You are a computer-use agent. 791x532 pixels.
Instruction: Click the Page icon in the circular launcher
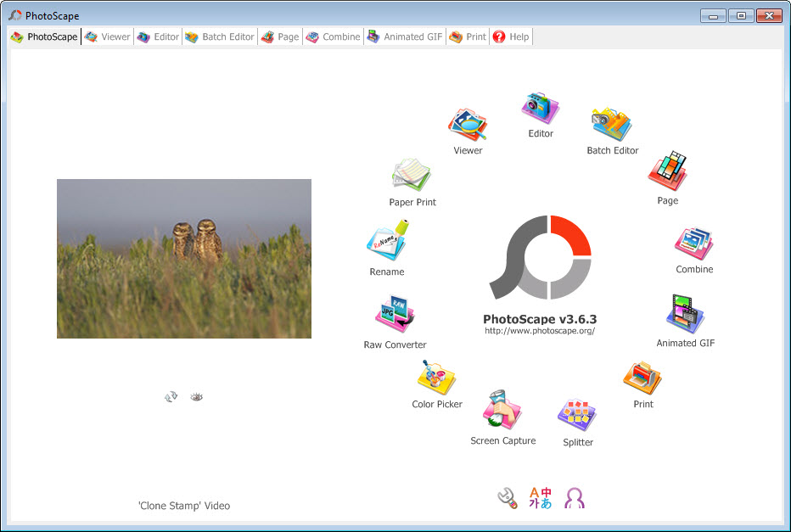[x=667, y=171]
